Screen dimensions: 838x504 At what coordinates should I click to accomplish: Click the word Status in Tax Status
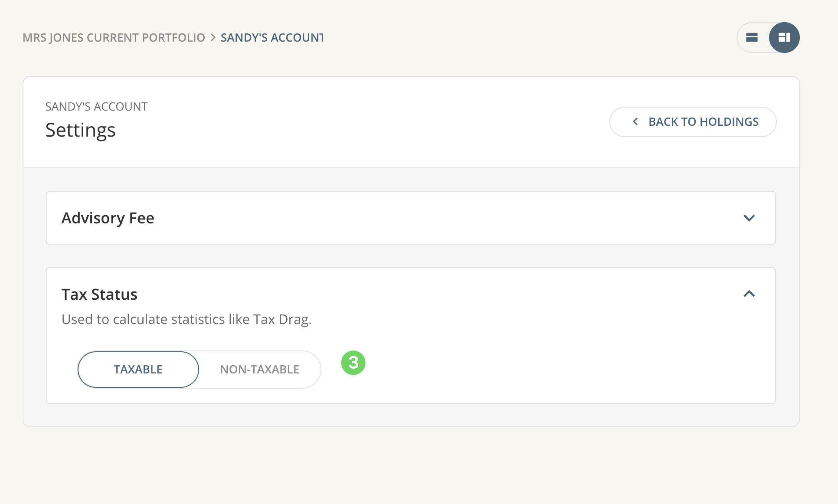[x=114, y=295]
